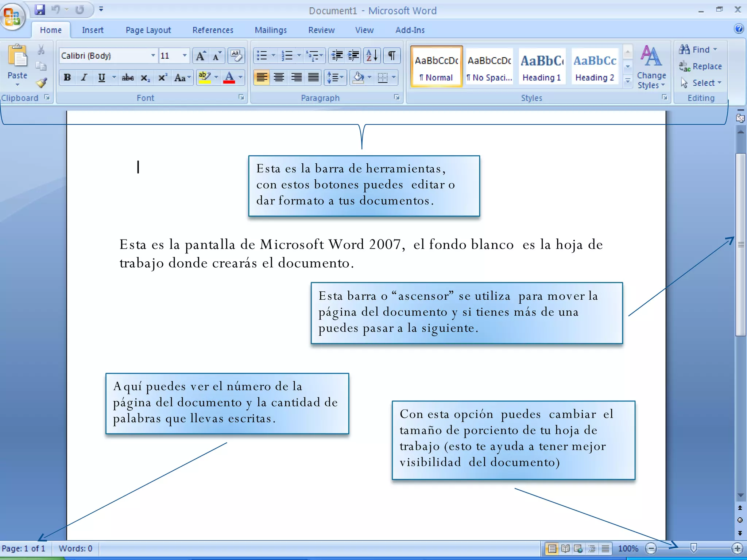The image size is (747, 560).
Task: Zoom in with the plus button
Action: (x=737, y=548)
